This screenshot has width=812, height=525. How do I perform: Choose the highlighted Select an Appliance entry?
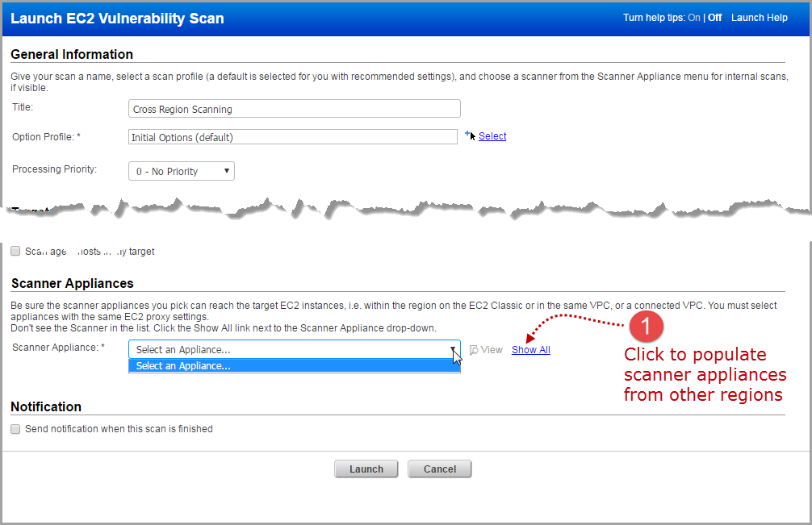(295, 365)
